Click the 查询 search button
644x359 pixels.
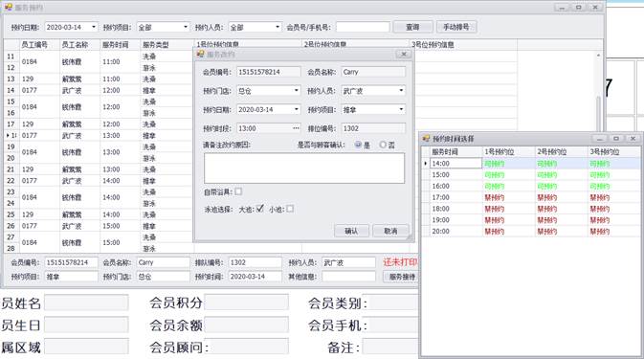point(412,27)
